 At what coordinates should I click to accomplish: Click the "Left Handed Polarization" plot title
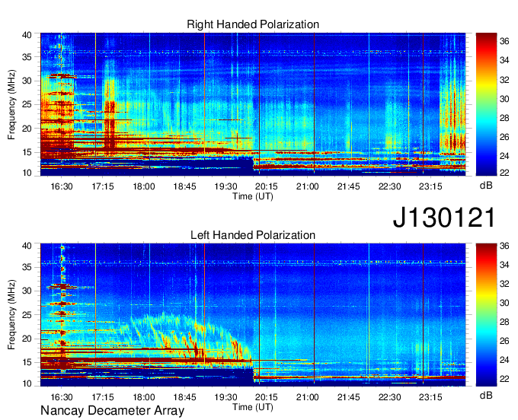click(x=253, y=235)
